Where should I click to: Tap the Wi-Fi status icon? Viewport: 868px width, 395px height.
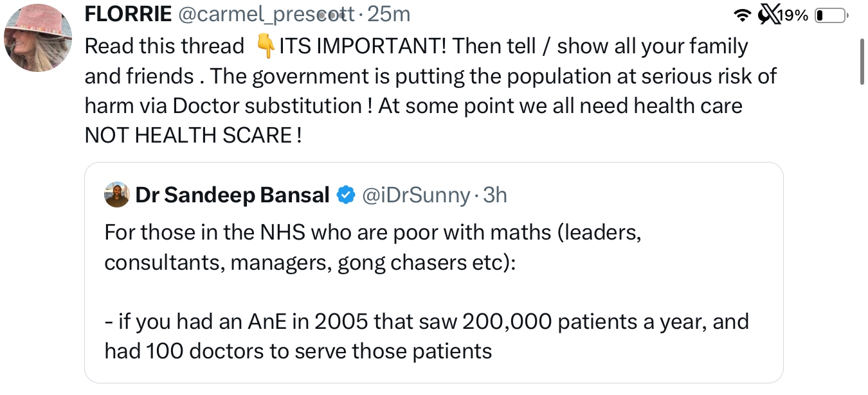[743, 15]
